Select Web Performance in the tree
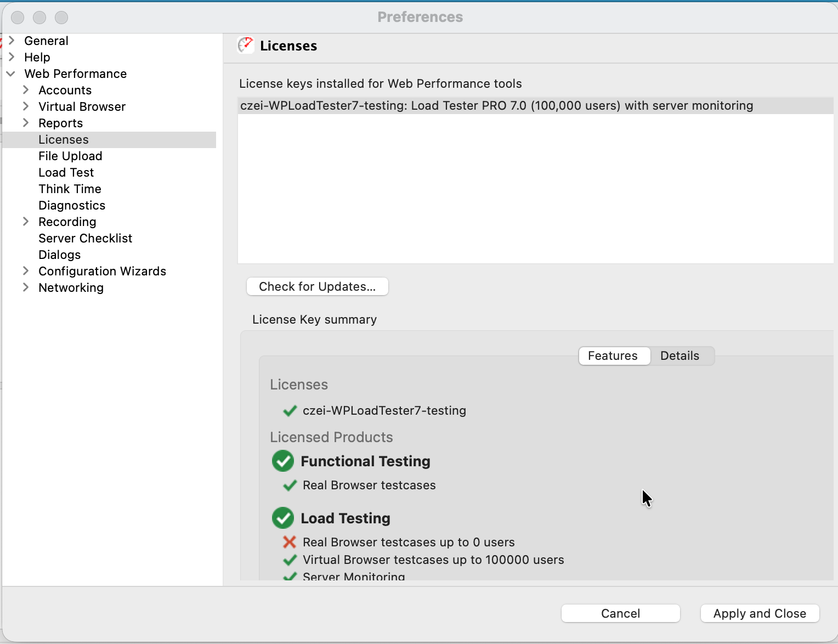Viewport: 838px width, 644px height. (x=76, y=74)
